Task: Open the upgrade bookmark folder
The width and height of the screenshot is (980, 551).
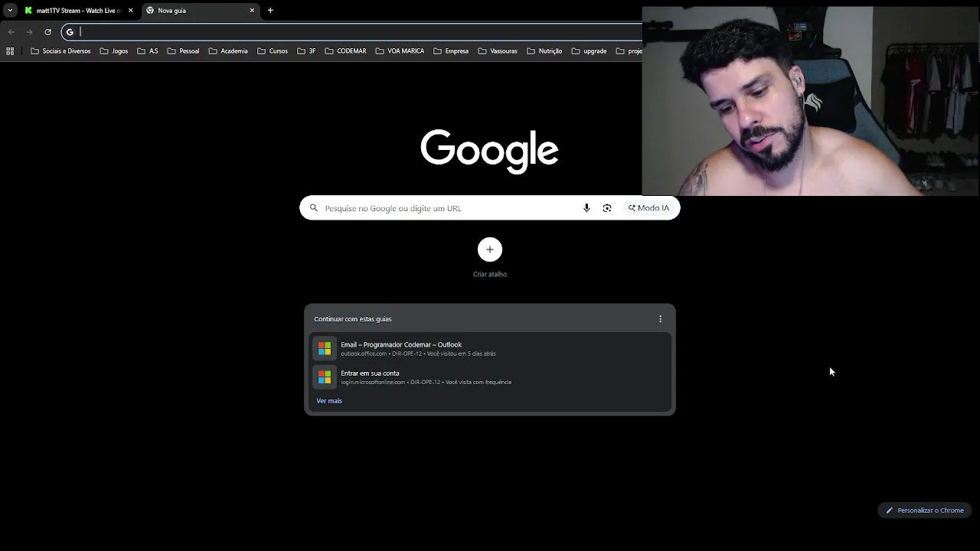Action: 589,51
